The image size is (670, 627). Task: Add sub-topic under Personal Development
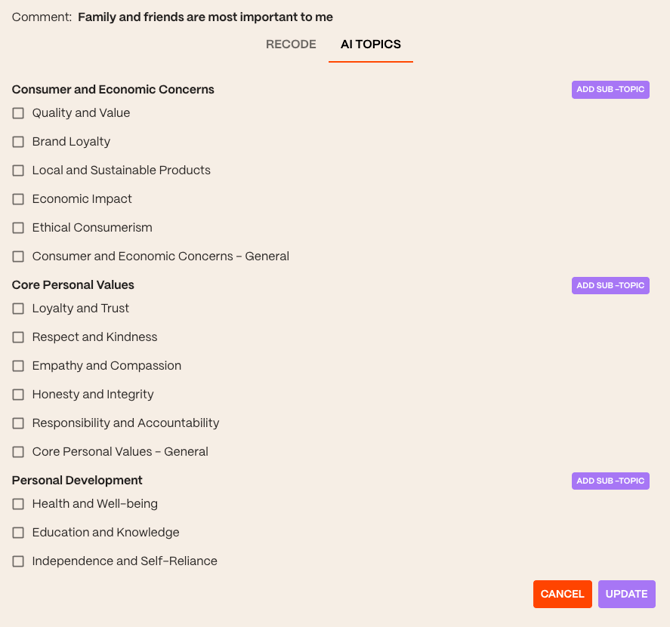(x=610, y=481)
